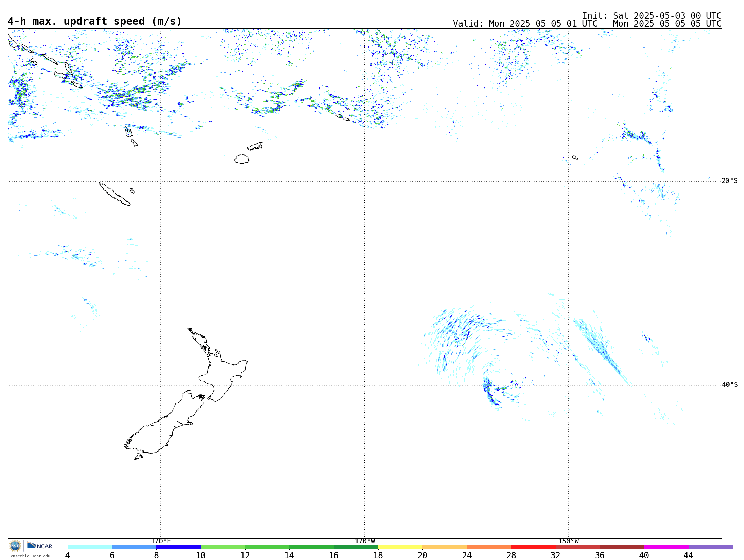This screenshot has width=744, height=560.
Task: Select the green 14-16 colorbar swatch
Action: (x=312, y=547)
